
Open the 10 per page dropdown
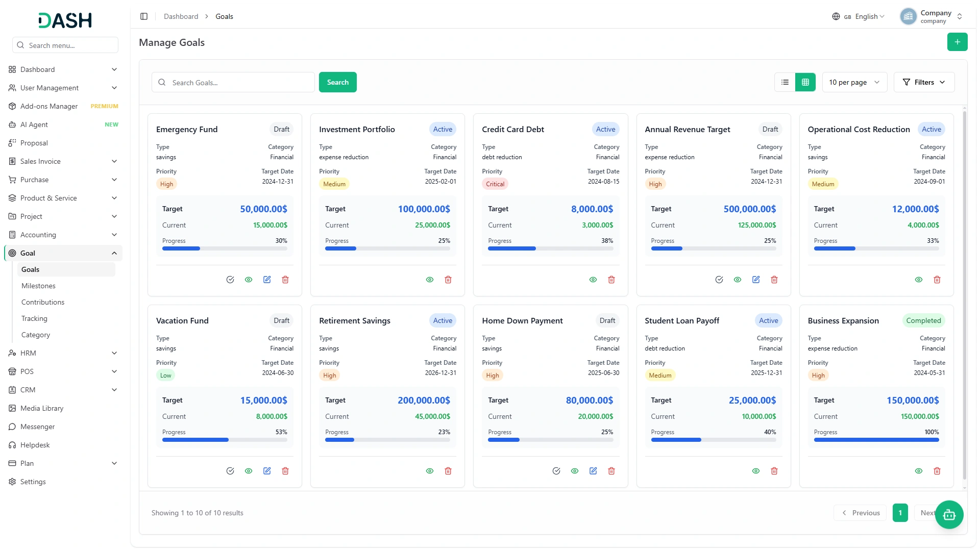coord(854,82)
